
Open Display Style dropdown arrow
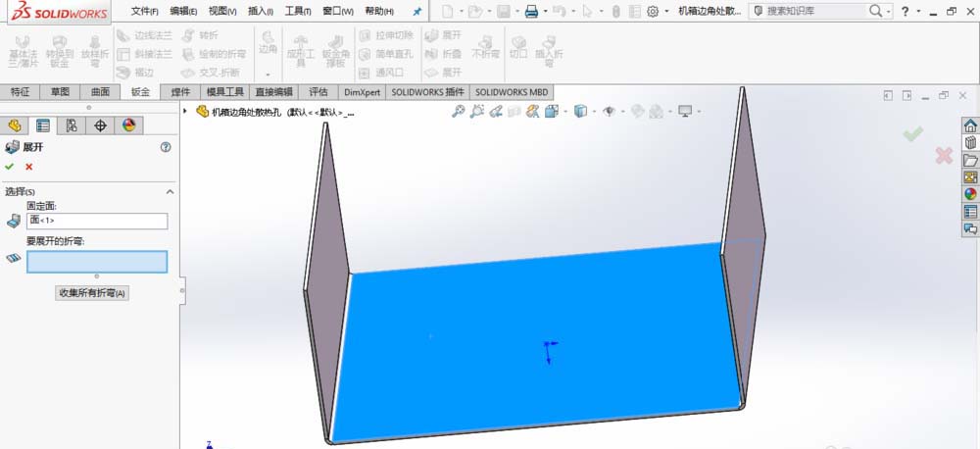tap(594, 112)
